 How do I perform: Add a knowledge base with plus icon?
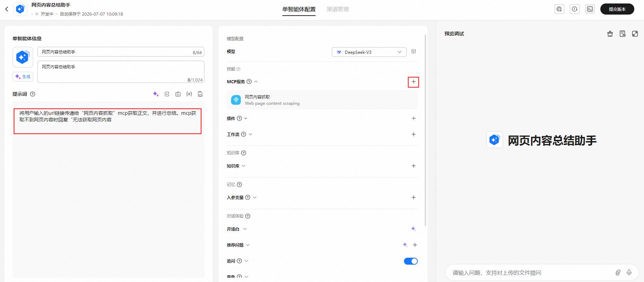click(x=414, y=166)
